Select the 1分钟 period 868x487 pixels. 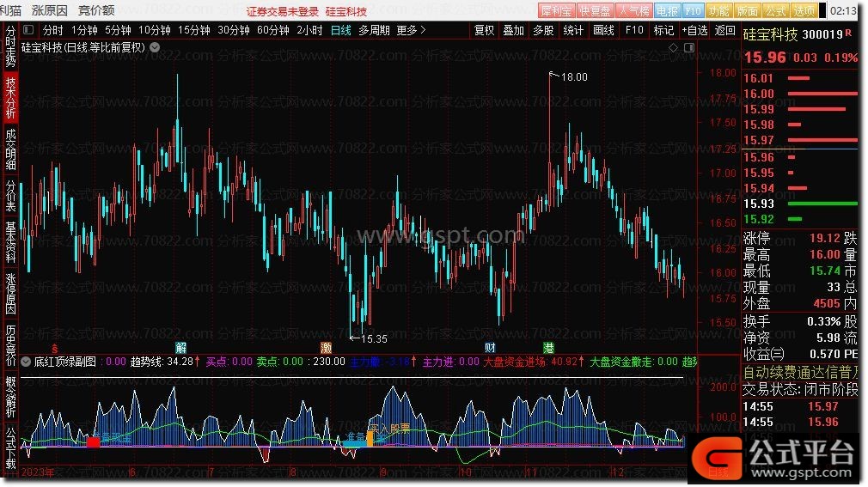coord(84,30)
